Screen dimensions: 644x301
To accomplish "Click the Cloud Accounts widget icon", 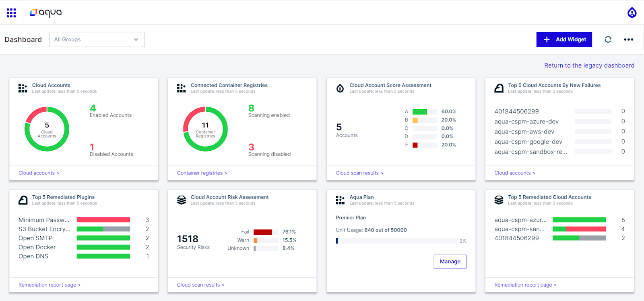I will pos(23,88).
